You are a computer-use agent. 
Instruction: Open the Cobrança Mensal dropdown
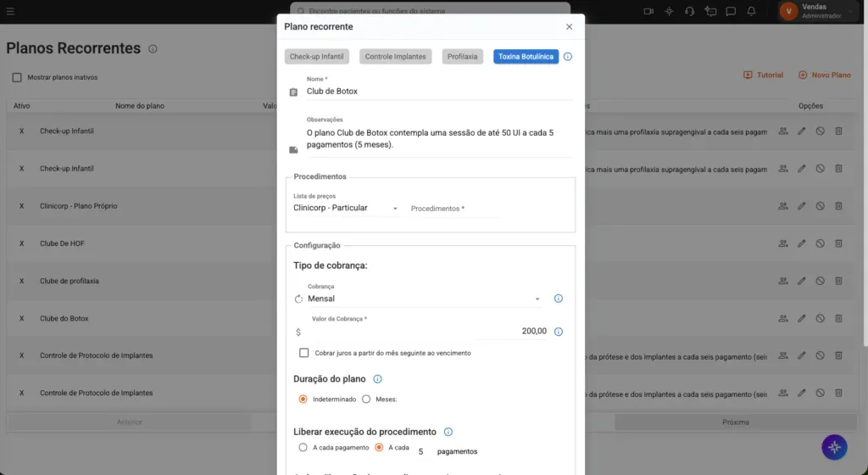click(x=424, y=299)
